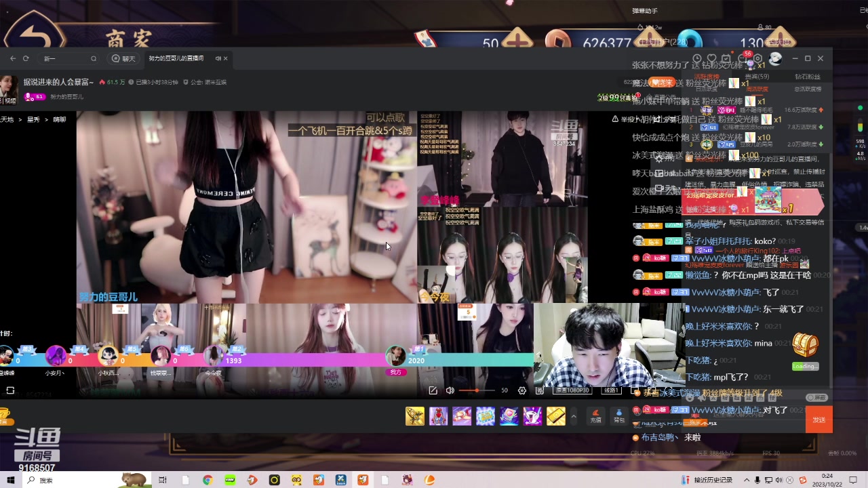Click the 1393 PK score on the bar

(x=233, y=361)
